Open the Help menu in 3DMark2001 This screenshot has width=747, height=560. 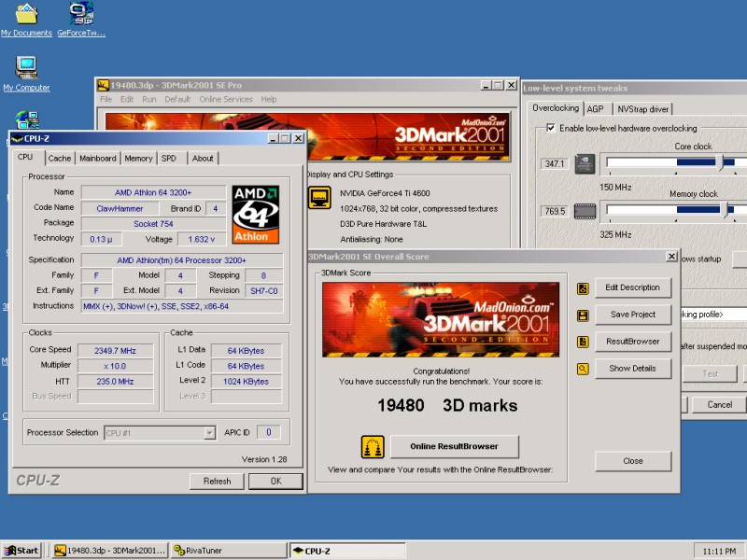pyautogui.click(x=269, y=99)
